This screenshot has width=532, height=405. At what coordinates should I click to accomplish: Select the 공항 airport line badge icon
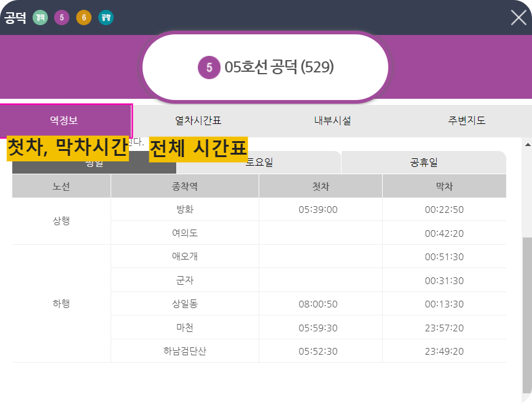click(105, 18)
